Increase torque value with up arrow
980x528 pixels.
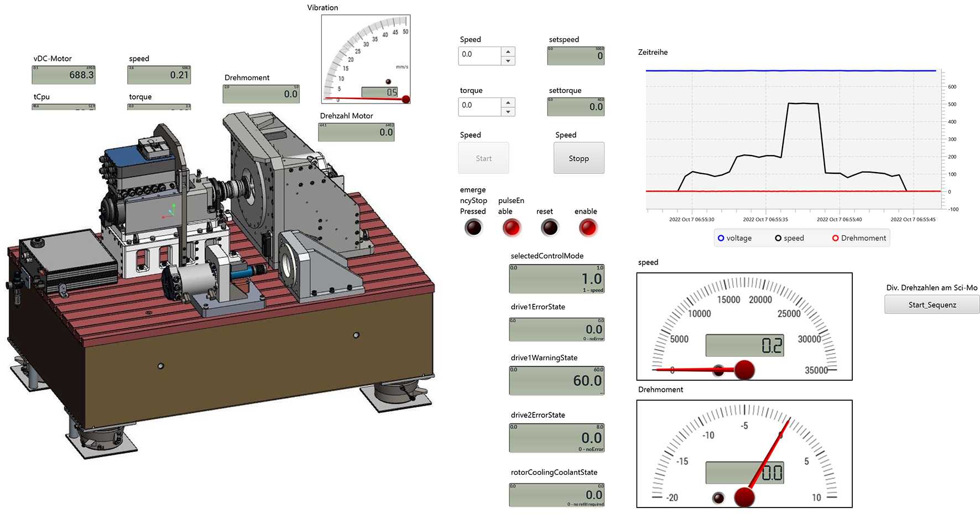[508, 102]
